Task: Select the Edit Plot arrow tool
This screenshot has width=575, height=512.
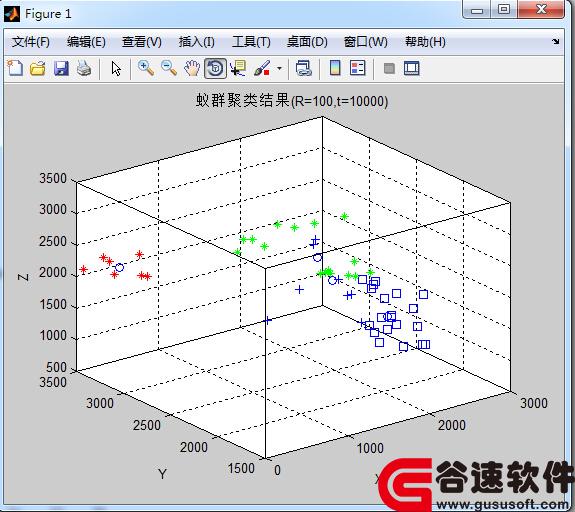Action: (116, 68)
